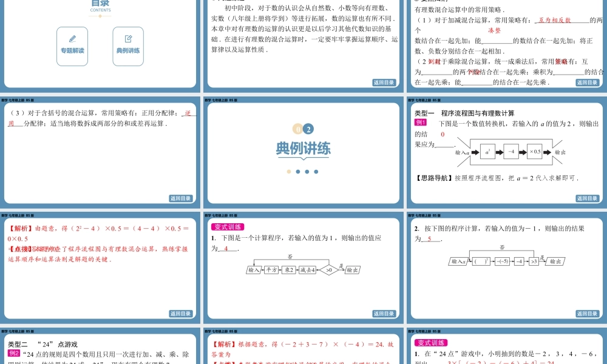Select the a² box in the number converter flowchart
This screenshot has width=607, height=364.
coord(487,152)
